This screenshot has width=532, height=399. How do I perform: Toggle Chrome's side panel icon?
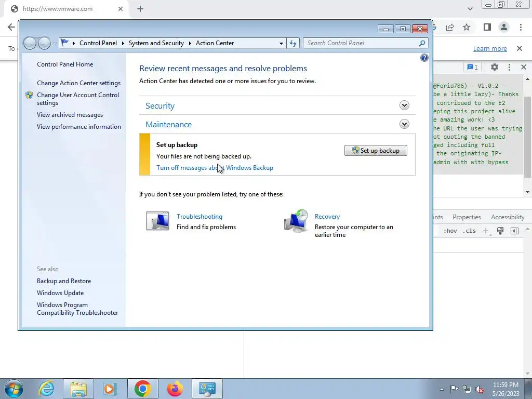(x=487, y=27)
